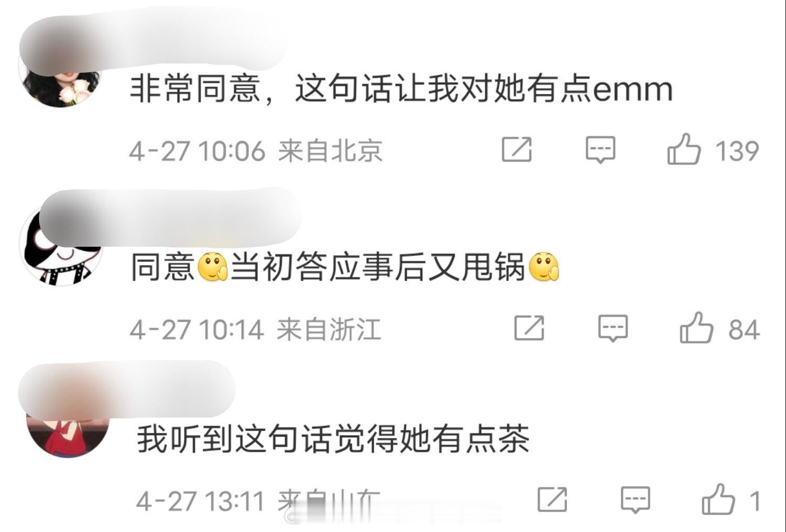Open the black-and-white cartoon avatar profile
This screenshot has width=786, height=532.
coord(60,245)
